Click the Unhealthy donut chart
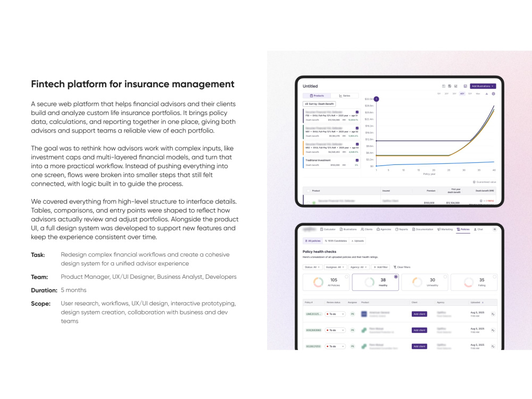 (417, 282)
